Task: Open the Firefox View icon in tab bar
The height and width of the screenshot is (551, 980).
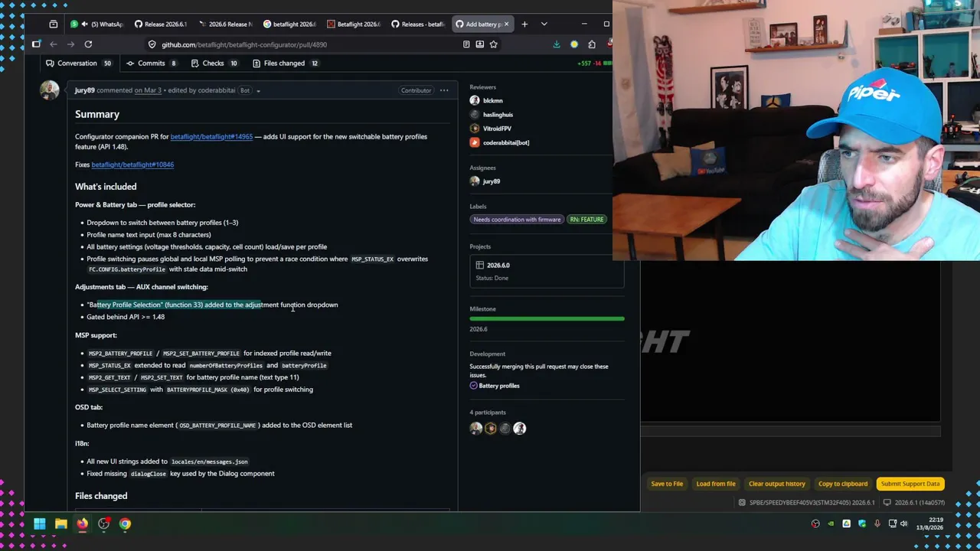Action: click(x=53, y=24)
